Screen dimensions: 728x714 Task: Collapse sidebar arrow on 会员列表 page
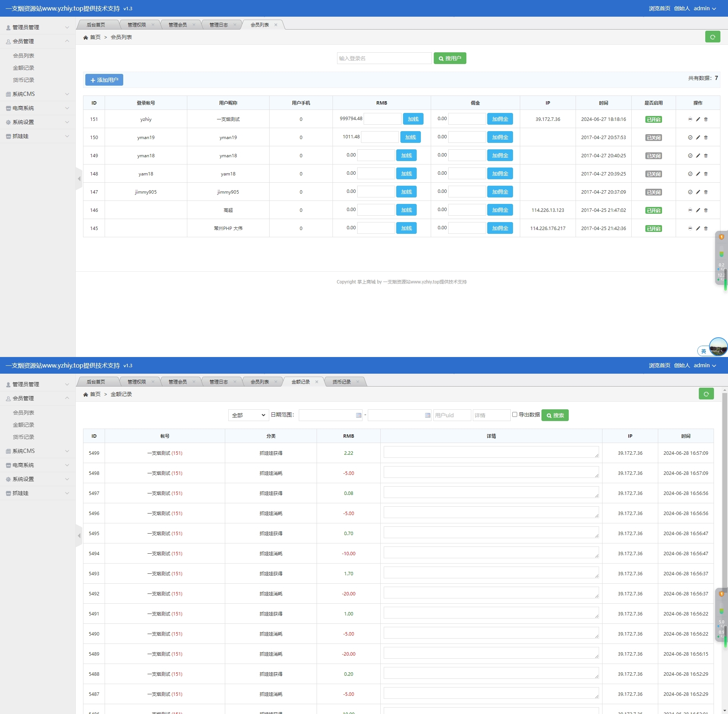(79, 178)
